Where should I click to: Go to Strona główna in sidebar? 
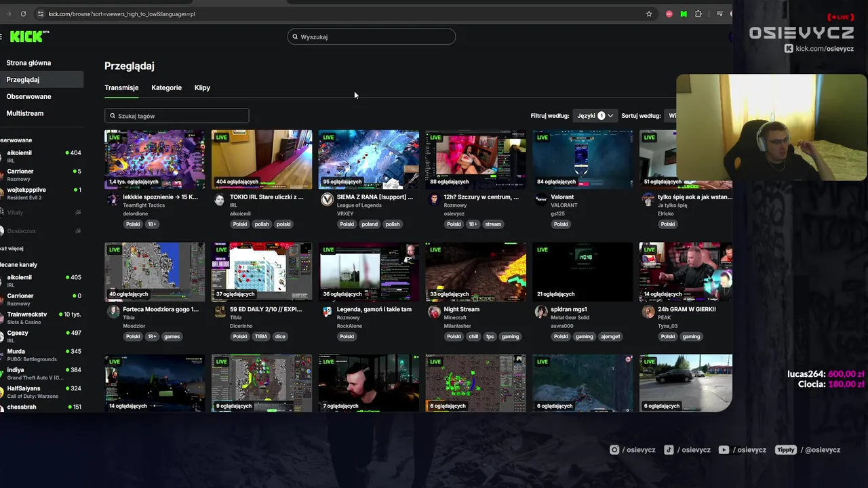[x=28, y=63]
